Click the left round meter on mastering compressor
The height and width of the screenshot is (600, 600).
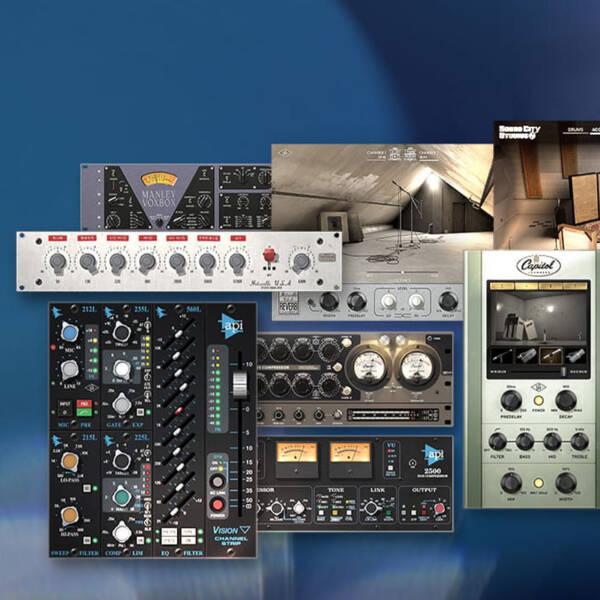(369, 368)
